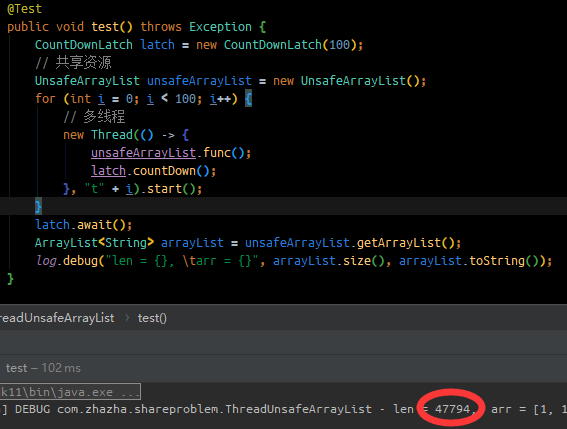
Task: Click arrayList.toString() argument
Action: point(469,261)
